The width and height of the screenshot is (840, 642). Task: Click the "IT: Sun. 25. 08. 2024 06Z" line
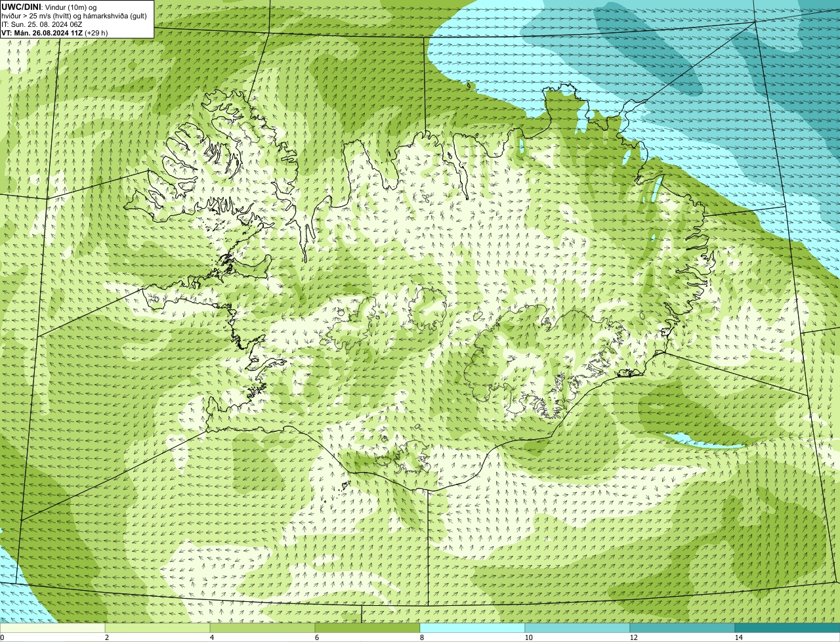click(41, 24)
